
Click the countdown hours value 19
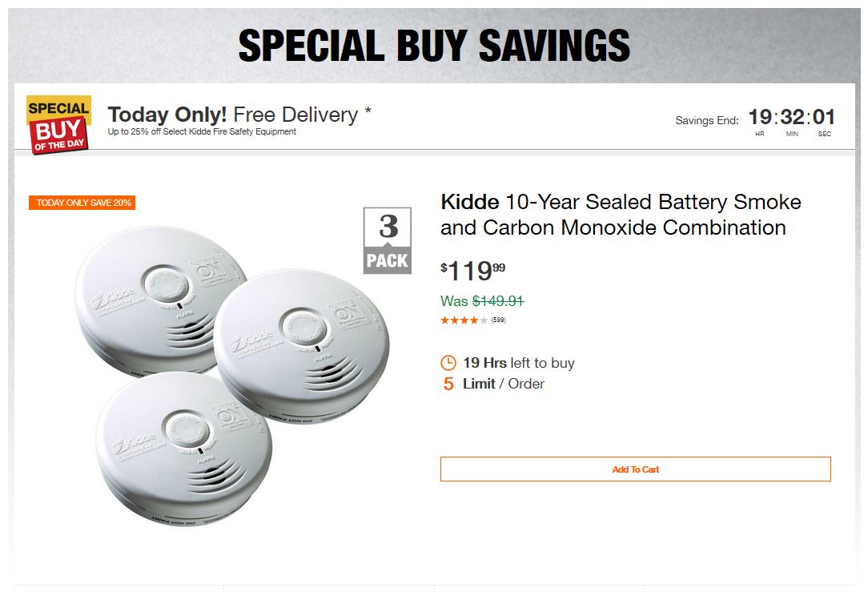pos(760,119)
